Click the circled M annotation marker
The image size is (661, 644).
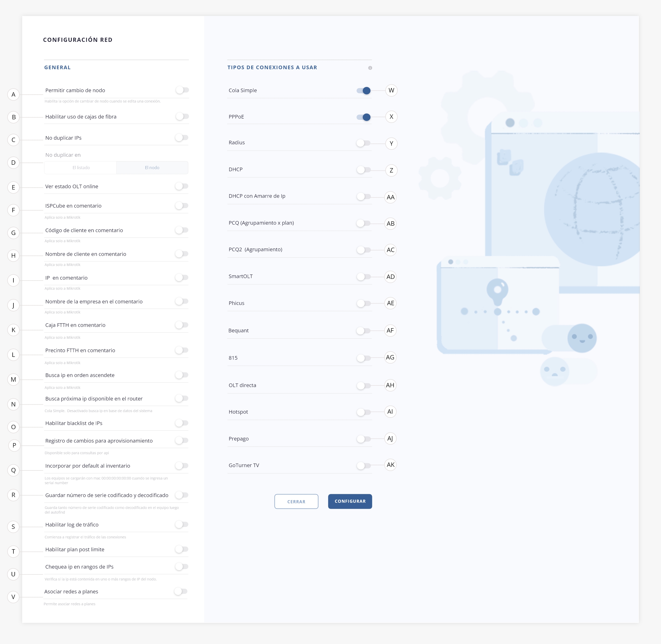(x=13, y=380)
